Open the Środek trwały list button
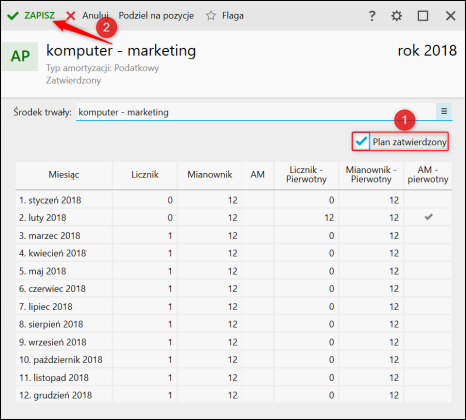This screenshot has height=420, width=466. (x=444, y=111)
